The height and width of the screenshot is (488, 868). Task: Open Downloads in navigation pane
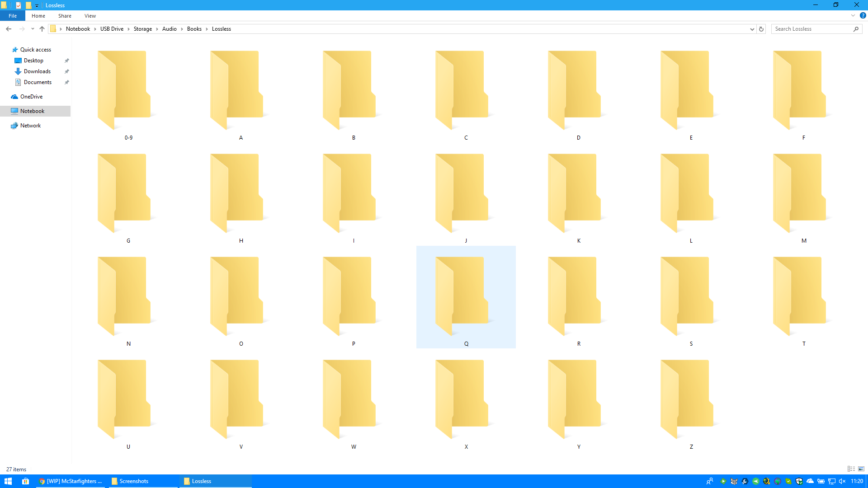pyautogui.click(x=37, y=71)
